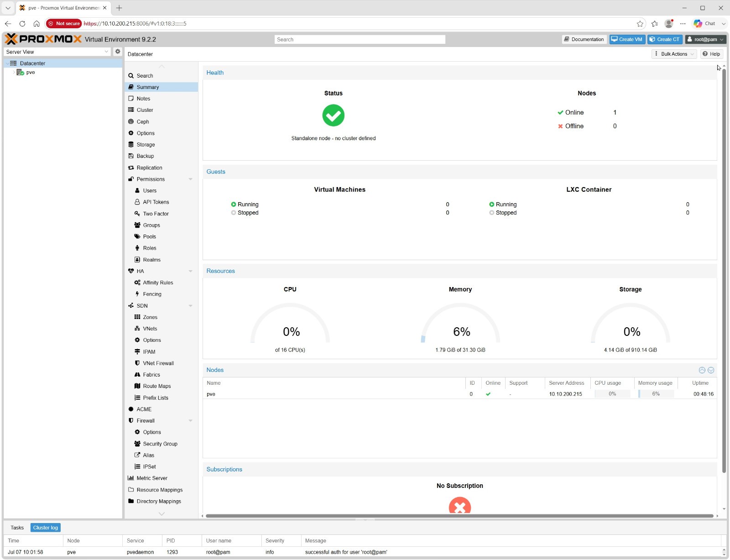
Task: Collapse the Firewall section arrow
Action: 191,421
